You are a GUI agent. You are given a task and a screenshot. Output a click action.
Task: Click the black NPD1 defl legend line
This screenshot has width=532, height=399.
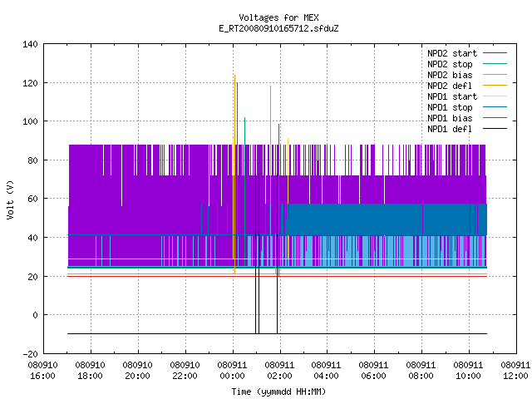coord(495,129)
